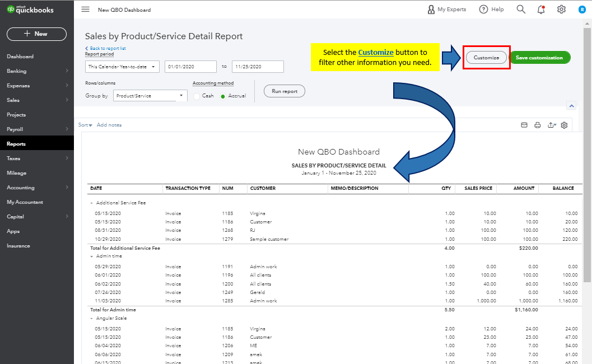Open Mileage in the sidebar
This screenshot has width=592, height=364.
coord(17,173)
